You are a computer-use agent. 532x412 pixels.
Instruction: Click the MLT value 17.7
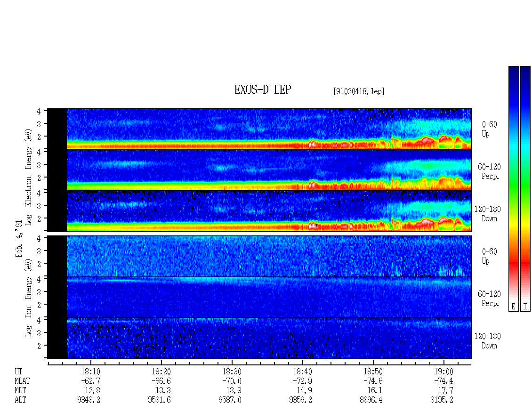click(x=446, y=391)
